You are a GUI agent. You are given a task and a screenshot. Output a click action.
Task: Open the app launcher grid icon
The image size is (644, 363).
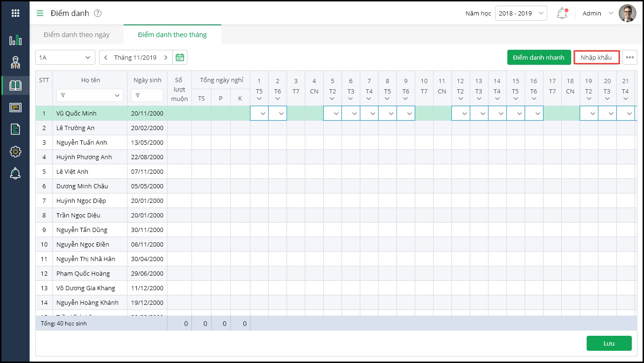(15, 13)
